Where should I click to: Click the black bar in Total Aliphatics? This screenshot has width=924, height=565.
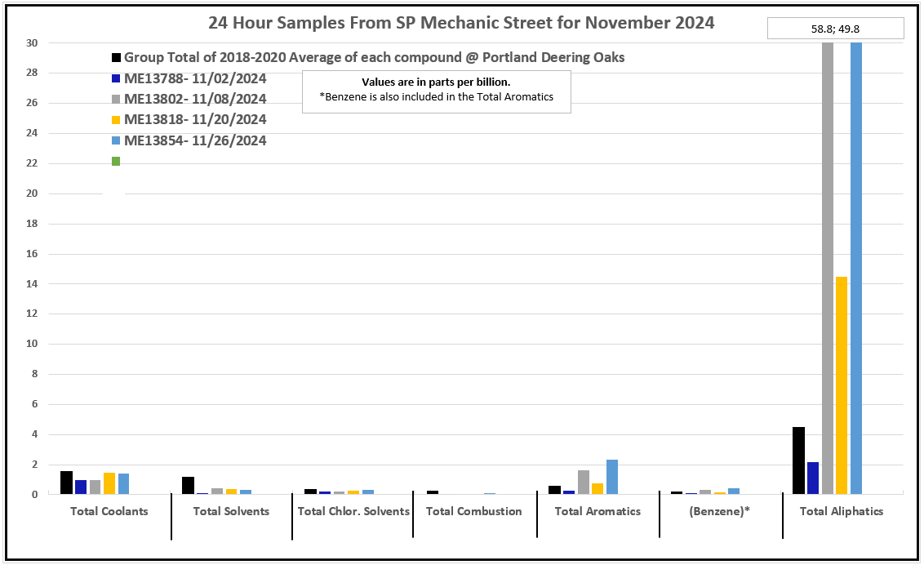click(x=798, y=460)
